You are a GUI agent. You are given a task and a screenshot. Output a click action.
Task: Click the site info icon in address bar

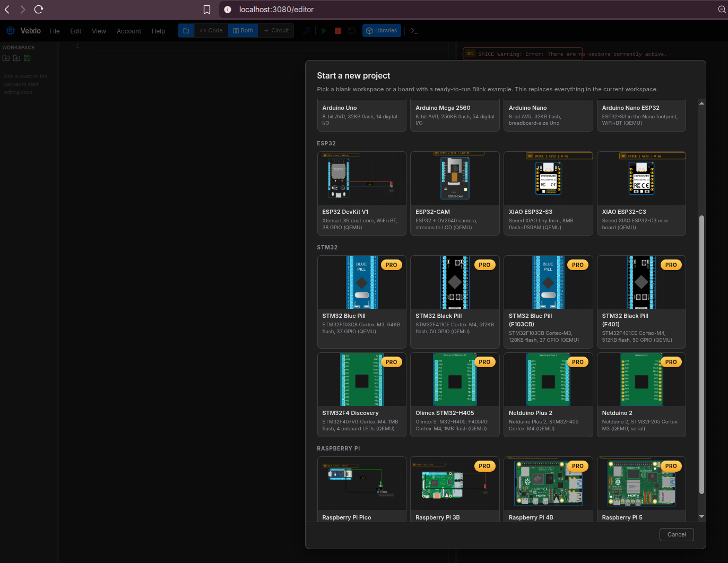coord(228,10)
